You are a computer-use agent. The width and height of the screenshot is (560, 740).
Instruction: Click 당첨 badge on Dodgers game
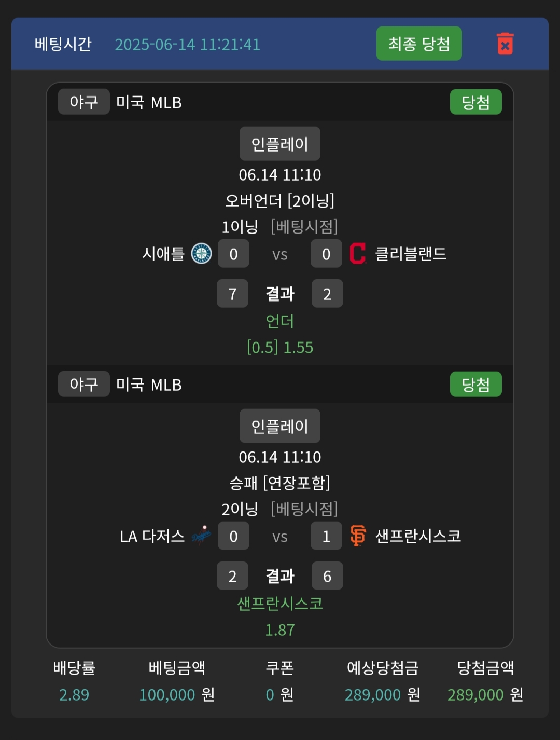tap(475, 385)
